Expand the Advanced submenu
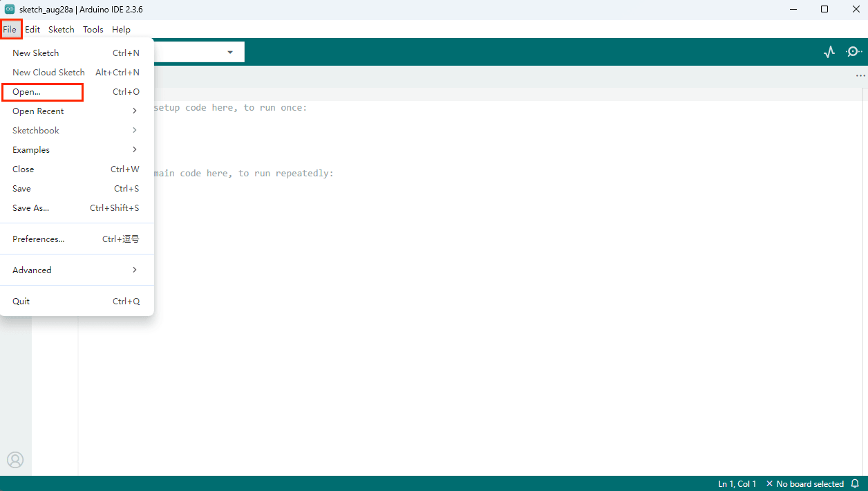The height and width of the screenshot is (491, 868). [x=77, y=270]
